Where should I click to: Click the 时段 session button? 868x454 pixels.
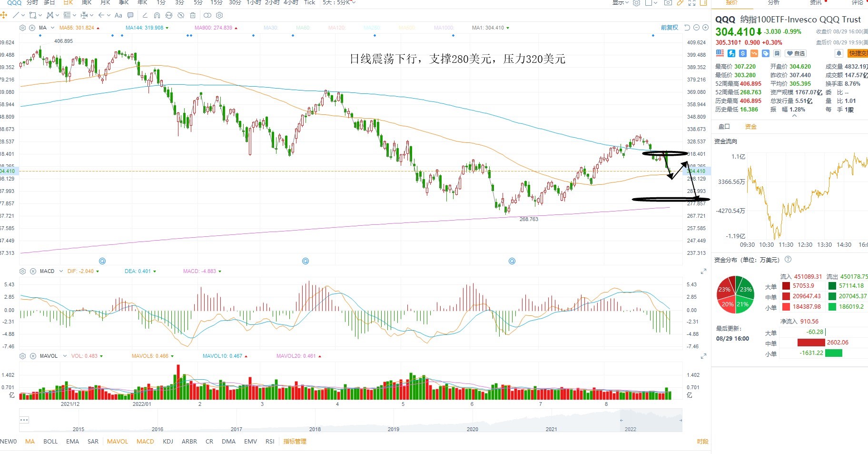(x=702, y=442)
